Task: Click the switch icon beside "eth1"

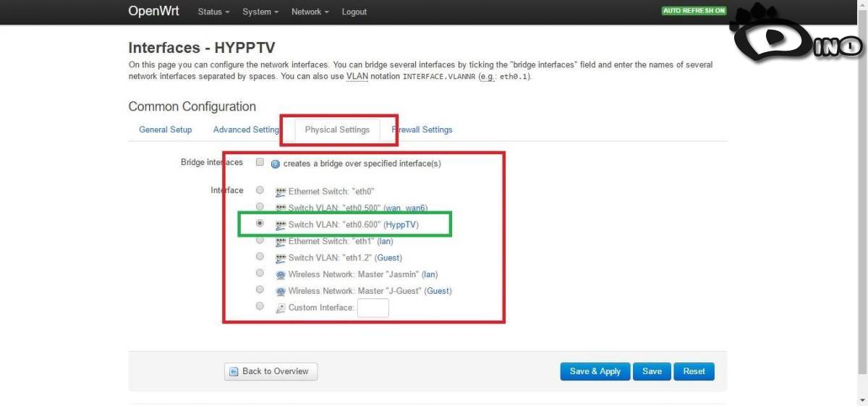Action: tap(281, 242)
